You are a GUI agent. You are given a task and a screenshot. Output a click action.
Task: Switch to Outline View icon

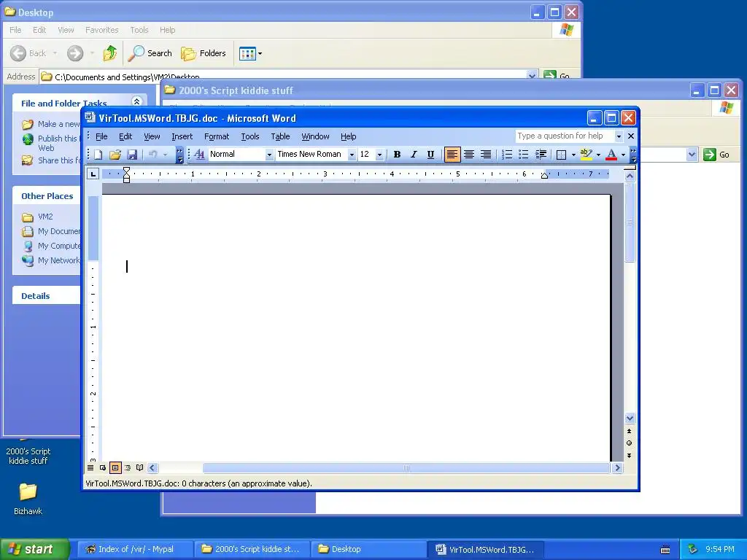128,467
